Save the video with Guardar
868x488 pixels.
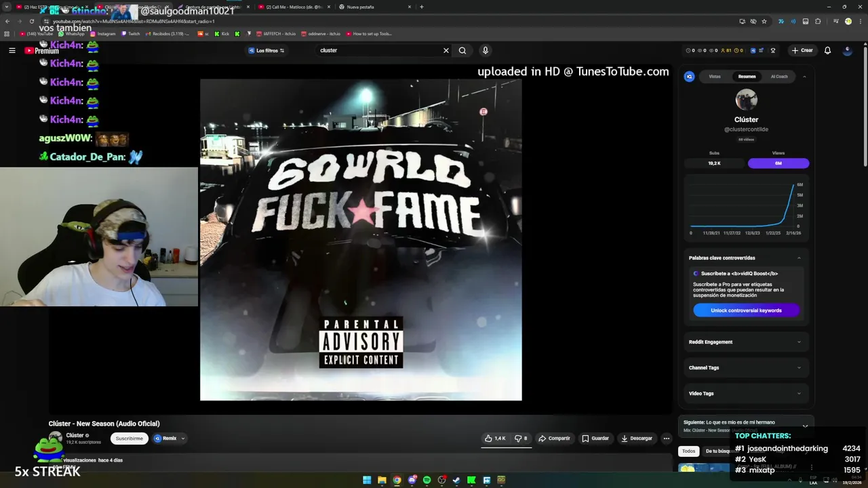(x=595, y=439)
